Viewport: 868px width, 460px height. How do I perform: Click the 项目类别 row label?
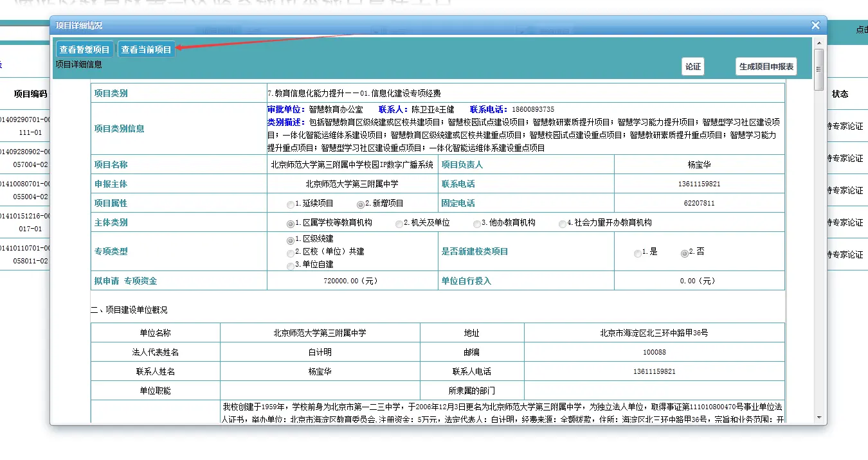click(111, 93)
